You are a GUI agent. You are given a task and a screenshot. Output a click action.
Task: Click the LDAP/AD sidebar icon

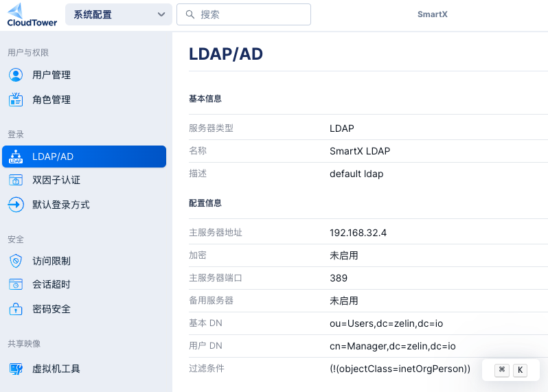(x=16, y=157)
